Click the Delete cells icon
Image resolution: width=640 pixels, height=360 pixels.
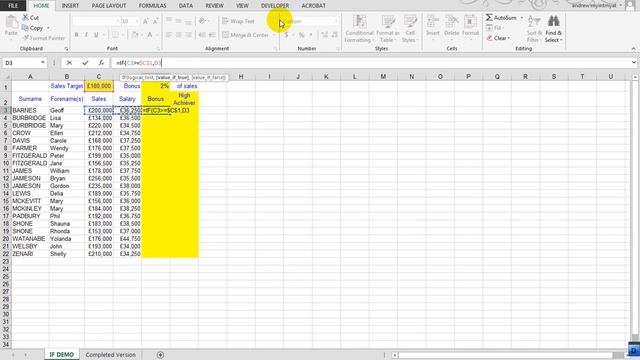(451, 26)
